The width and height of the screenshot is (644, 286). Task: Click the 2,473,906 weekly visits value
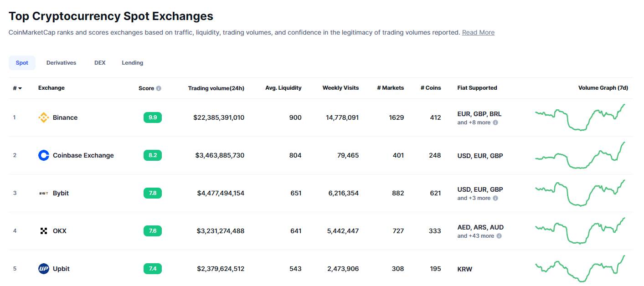coord(343,269)
